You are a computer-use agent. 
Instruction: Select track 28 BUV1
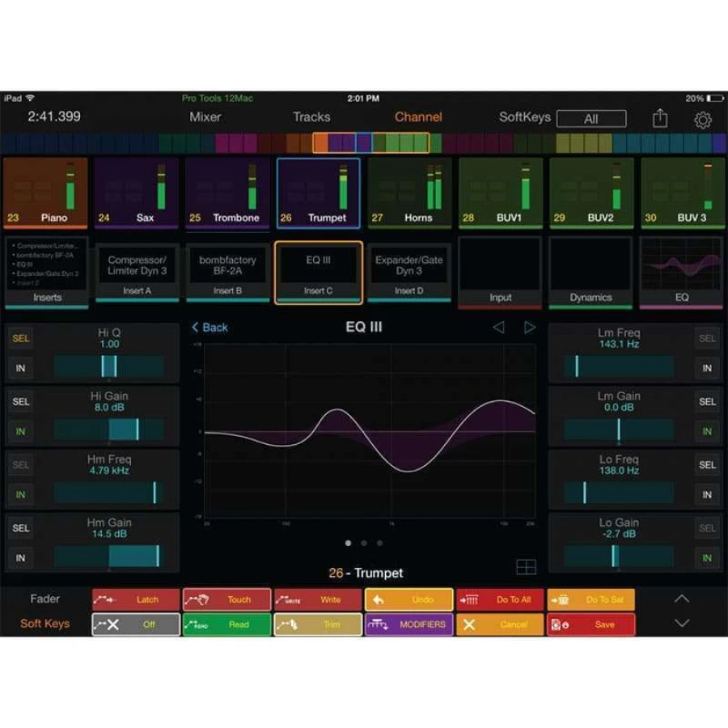(501, 193)
